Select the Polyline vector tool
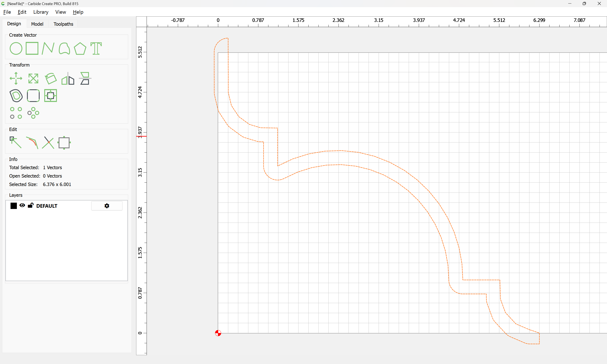Viewport: 607px width, 364px height. tap(48, 48)
